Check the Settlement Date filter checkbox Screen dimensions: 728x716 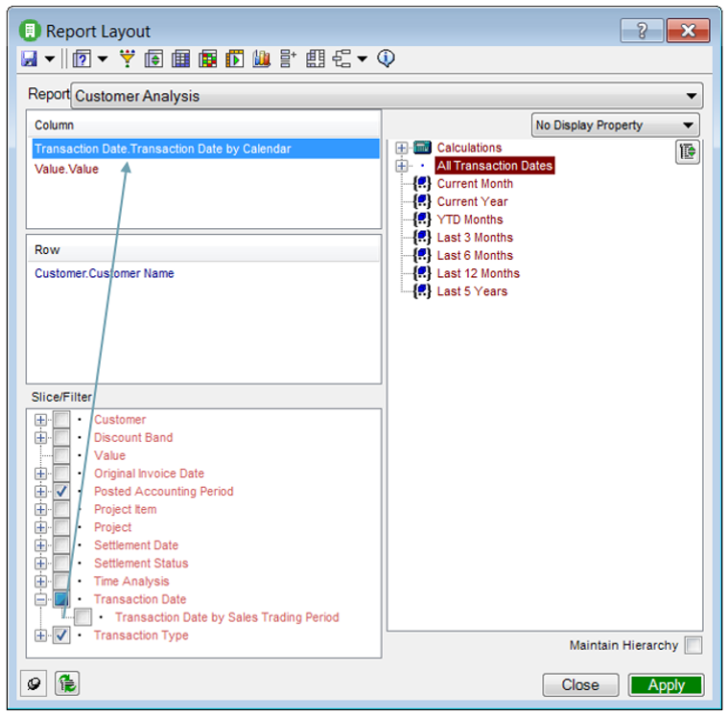point(61,545)
